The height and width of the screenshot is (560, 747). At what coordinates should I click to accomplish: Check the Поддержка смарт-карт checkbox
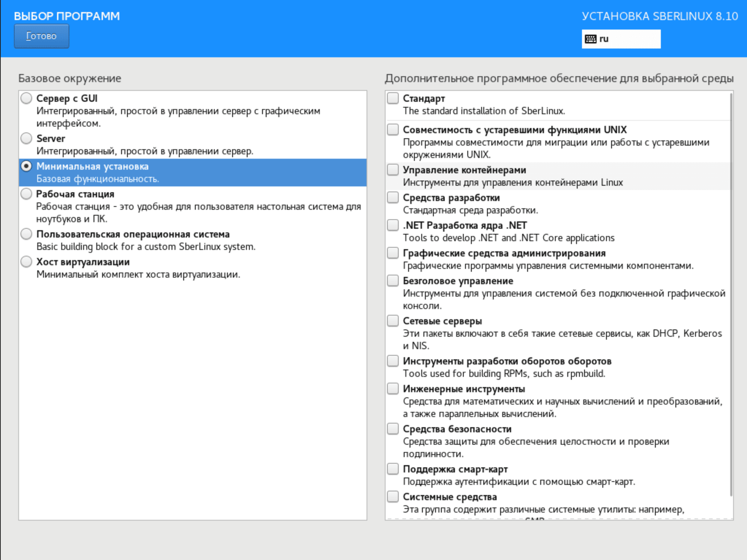(x=393, y=469)
